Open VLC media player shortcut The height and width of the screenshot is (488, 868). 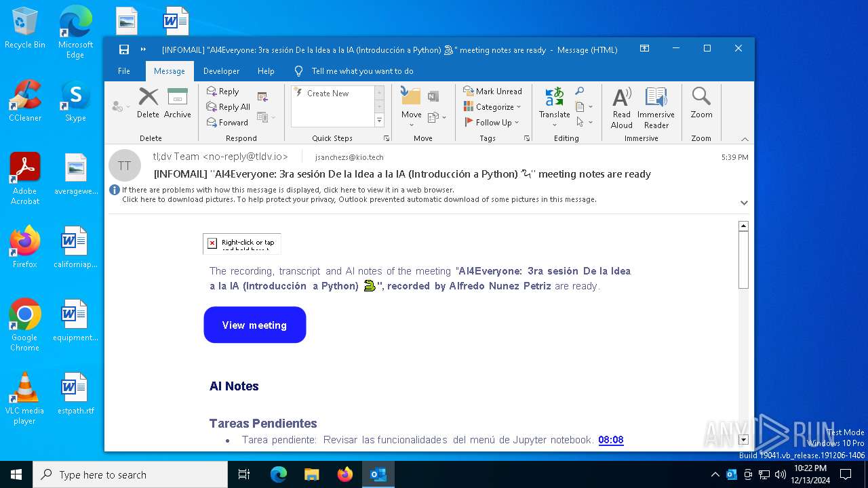click(x=25, y=399)
